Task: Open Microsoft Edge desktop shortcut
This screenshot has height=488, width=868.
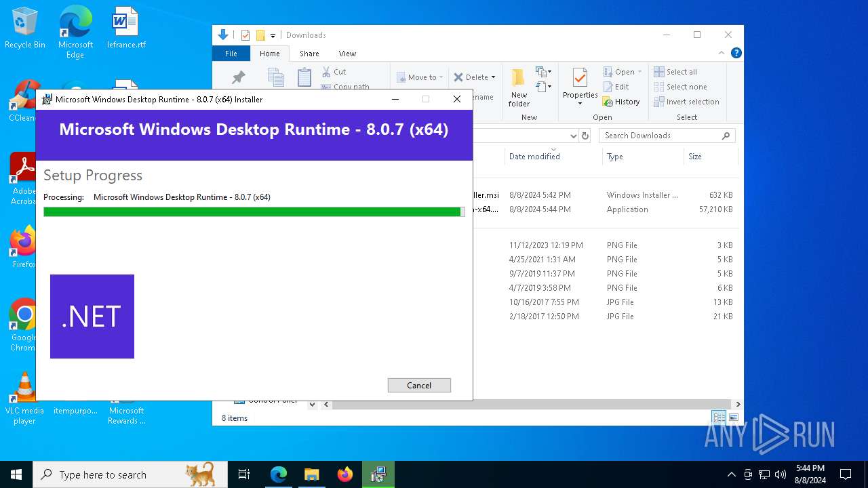Action: click(75, 33)
